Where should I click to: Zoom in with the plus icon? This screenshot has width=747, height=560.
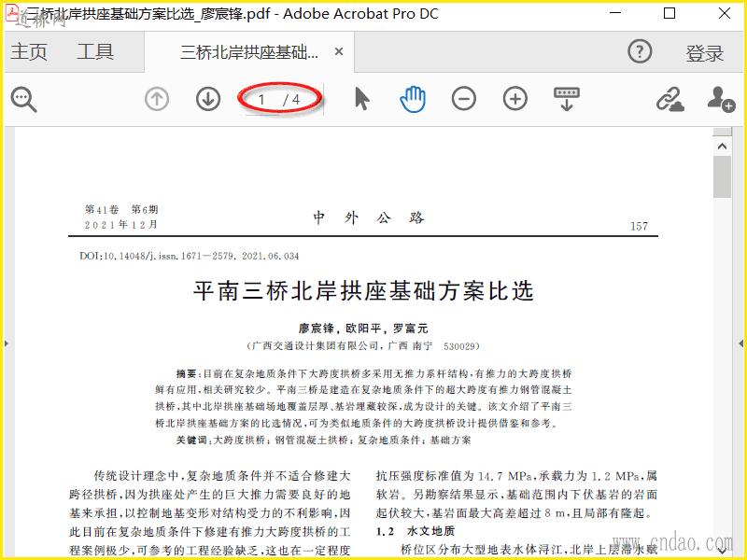(515, 99)
